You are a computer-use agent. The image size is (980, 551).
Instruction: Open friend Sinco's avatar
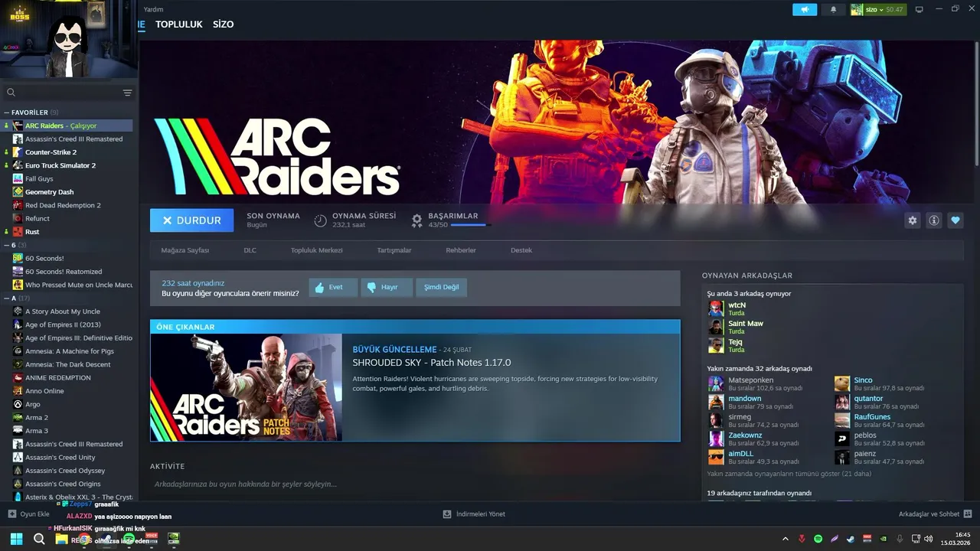842,383
